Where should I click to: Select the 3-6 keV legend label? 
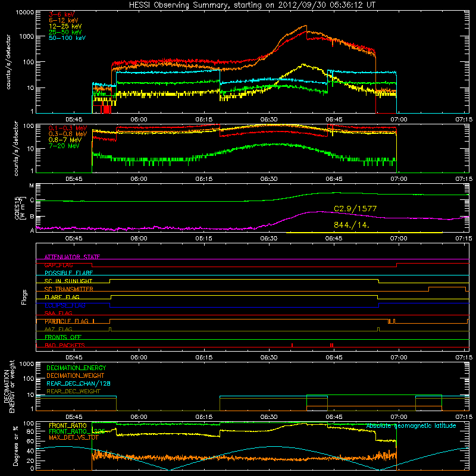click(62, 14)
